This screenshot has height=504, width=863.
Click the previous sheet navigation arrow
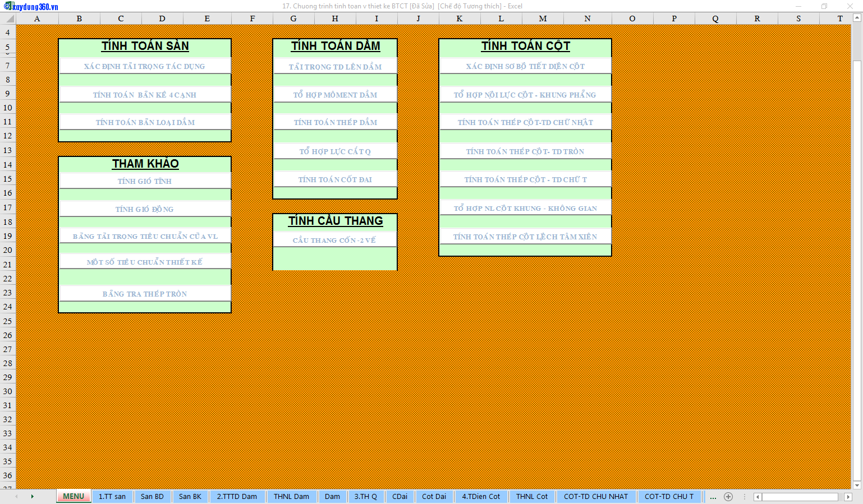point(16,497)
